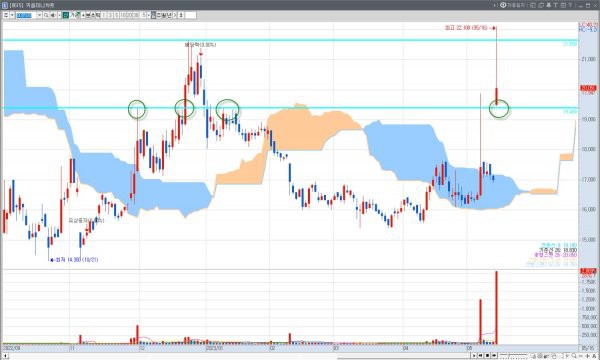Open the stock code history dropdown
Image resolution: width=600 pixels, height=360 pixels.
pos(39,15)
